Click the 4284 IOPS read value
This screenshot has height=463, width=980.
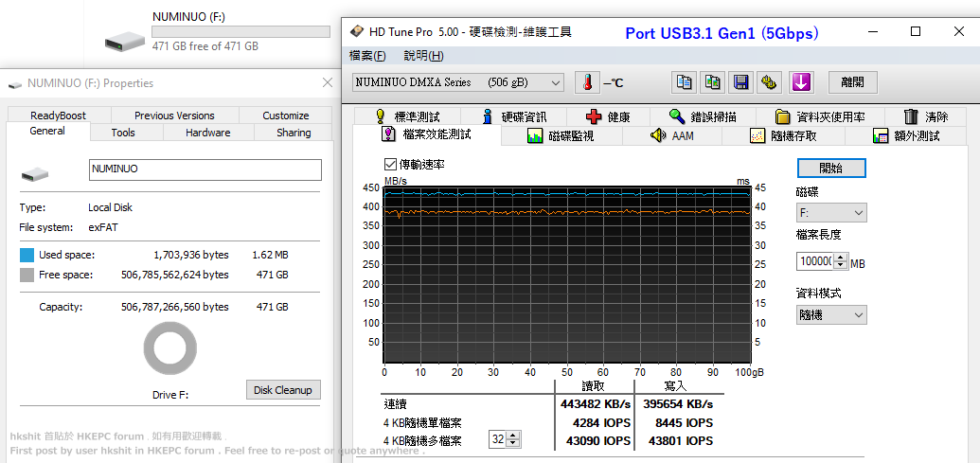pos(601,422)
